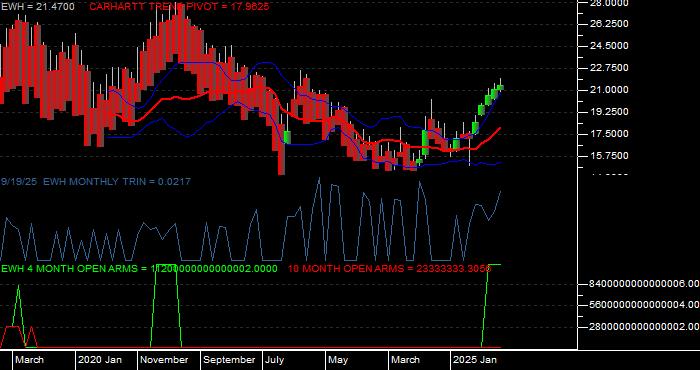Select the 19.2500 price axis value
The width and height of the screenshot is (700, 370).
pyautogui.click(x=610, y=112)
